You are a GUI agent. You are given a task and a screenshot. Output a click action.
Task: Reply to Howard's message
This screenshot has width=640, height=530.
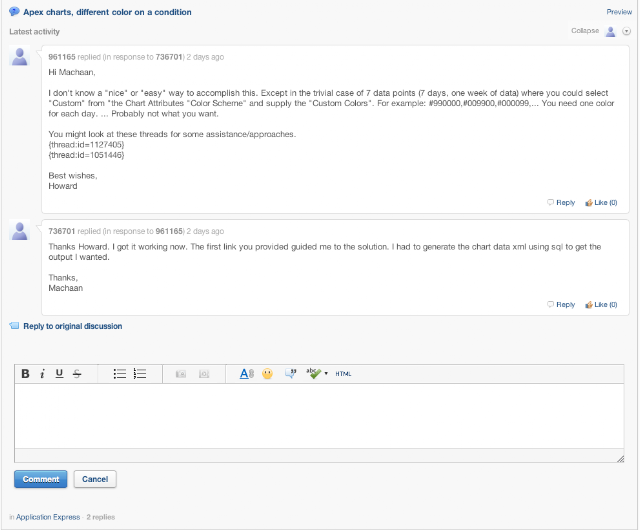click(x=561, y=203)
